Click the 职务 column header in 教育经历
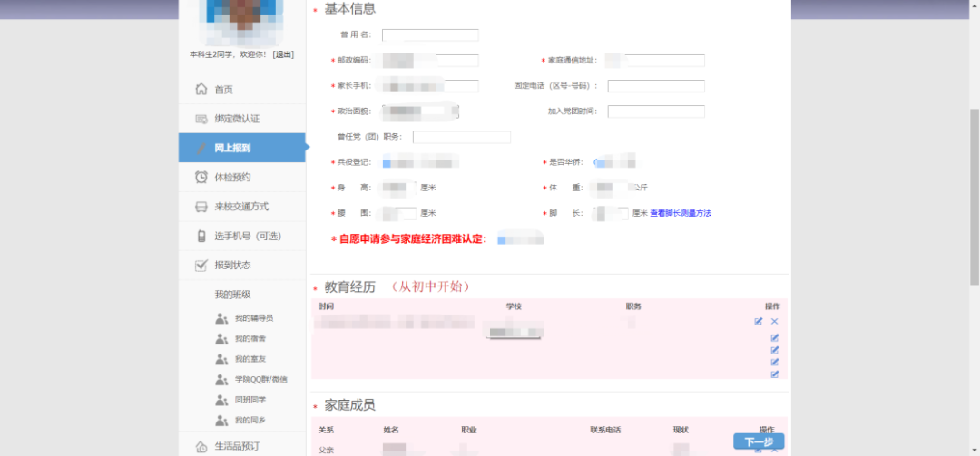The width and height of the screenshot is (980, 456). [633, 306]
